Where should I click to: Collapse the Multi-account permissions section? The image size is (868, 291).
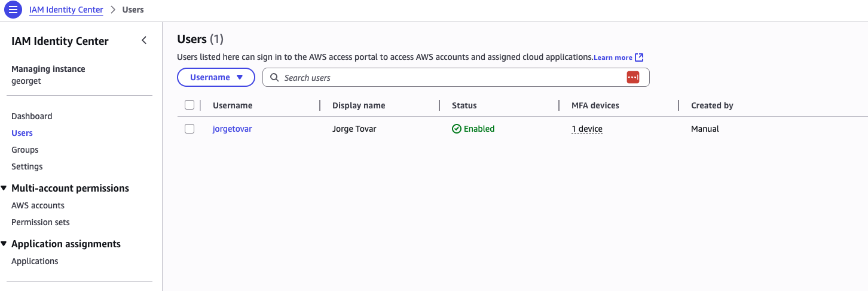(x=5, y=188)
